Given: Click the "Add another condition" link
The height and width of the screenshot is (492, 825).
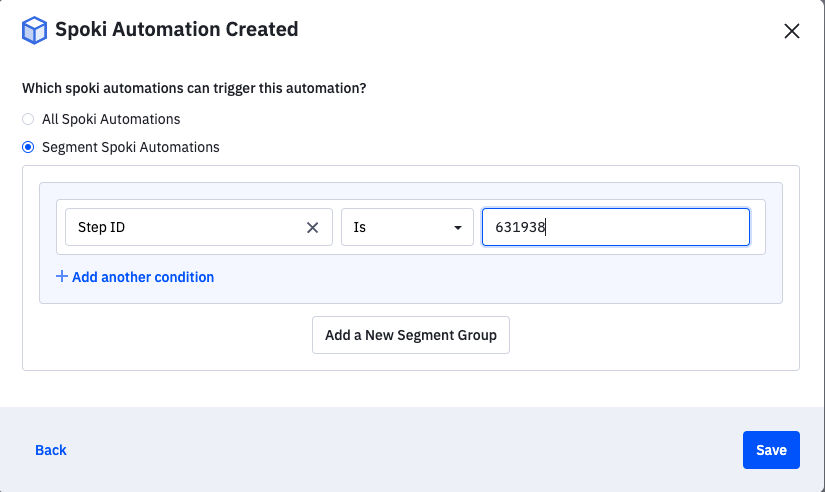Looking at the screenshot, I should click(142, 277).
